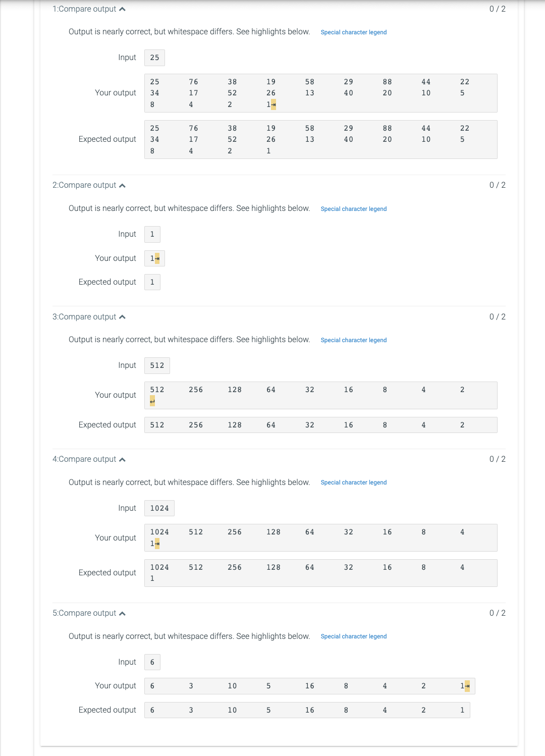Select the input field showing 25
This screenshot has height=756, width=545.
(154, 58)
